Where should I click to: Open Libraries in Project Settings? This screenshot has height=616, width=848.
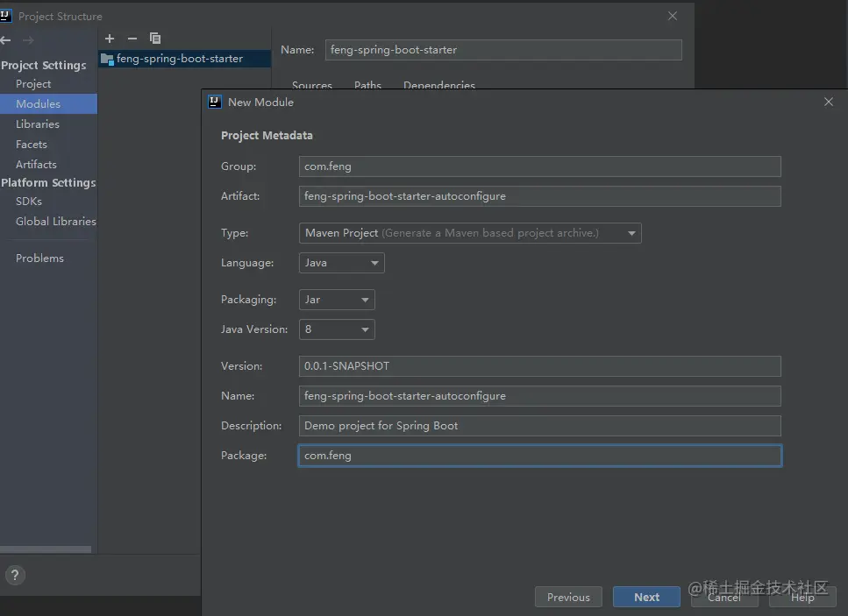click(38, 124)
